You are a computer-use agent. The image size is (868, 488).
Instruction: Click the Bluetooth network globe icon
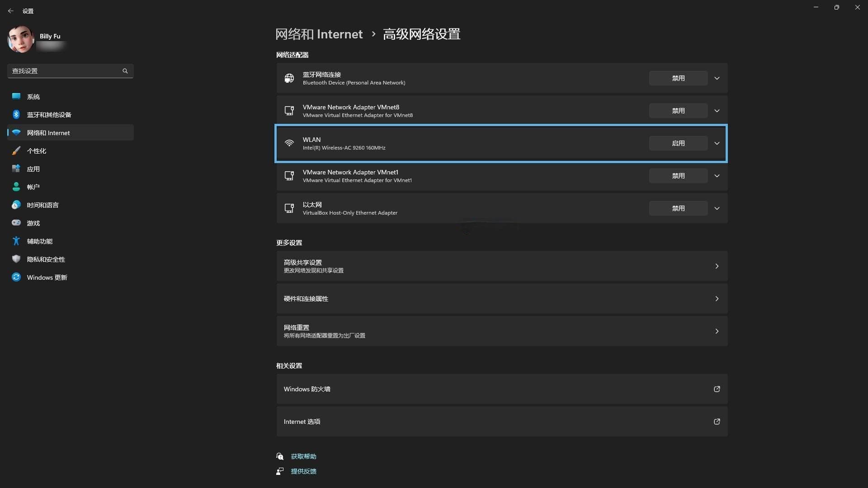289,78
